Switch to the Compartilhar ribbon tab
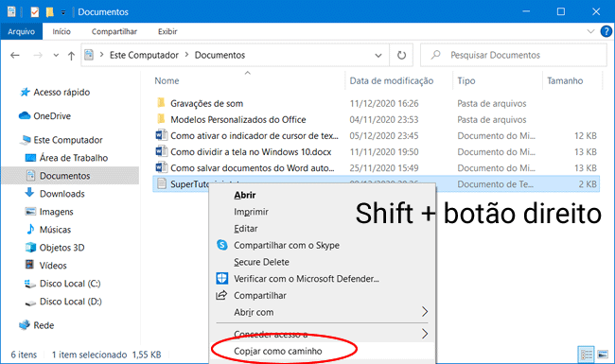615x364 pixels. [x=114, y=31]
